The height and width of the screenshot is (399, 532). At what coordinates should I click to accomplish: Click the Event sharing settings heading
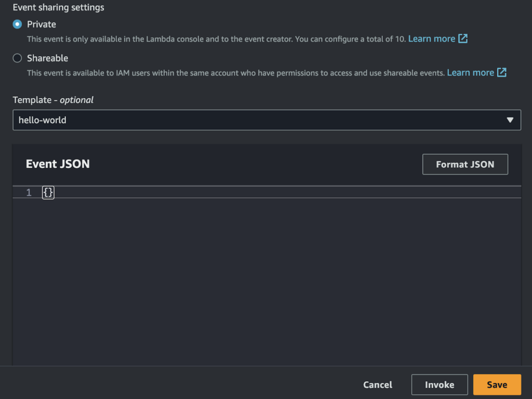pyautogui.click(x=58, y=8)
